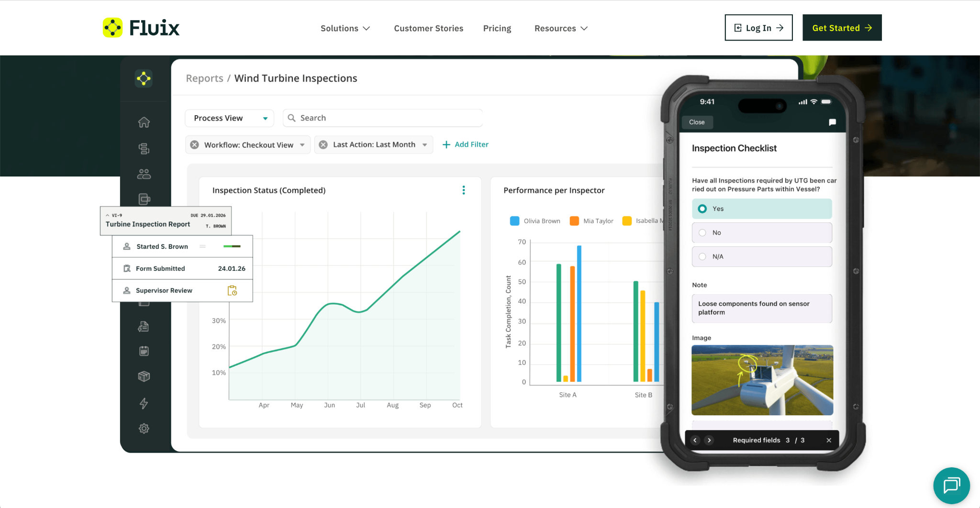This screenshot has width=980, height=508.
Task: Toggle Mia Taylor legend swatch
Action: tap(574, 221)
